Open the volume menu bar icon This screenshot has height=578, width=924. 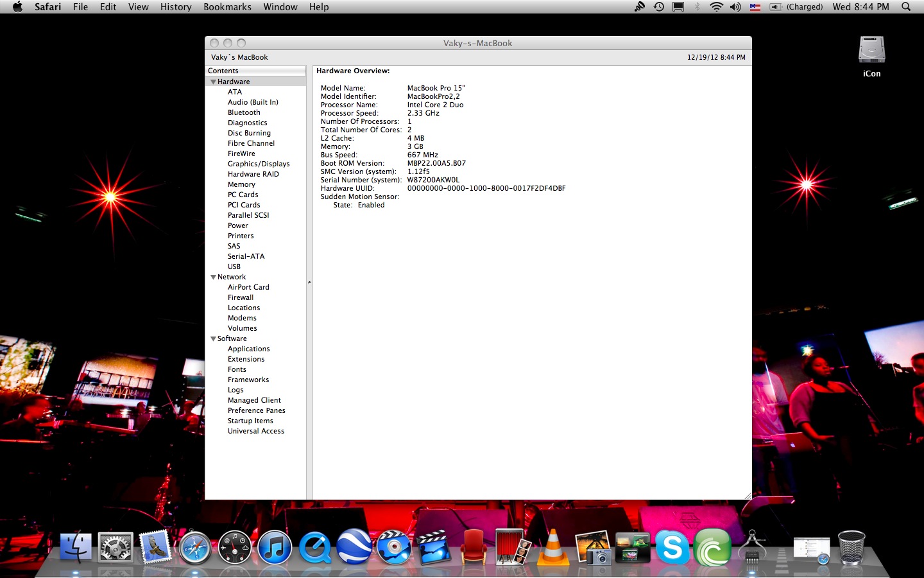[x=735, y=7]
